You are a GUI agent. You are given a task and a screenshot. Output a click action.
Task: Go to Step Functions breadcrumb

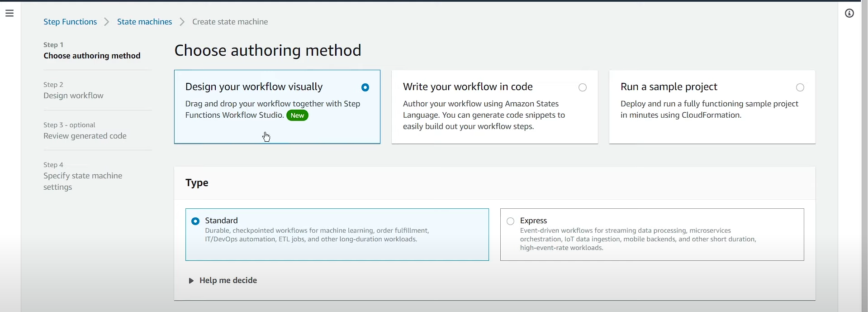pyautogui.click(x=70, y=22)
